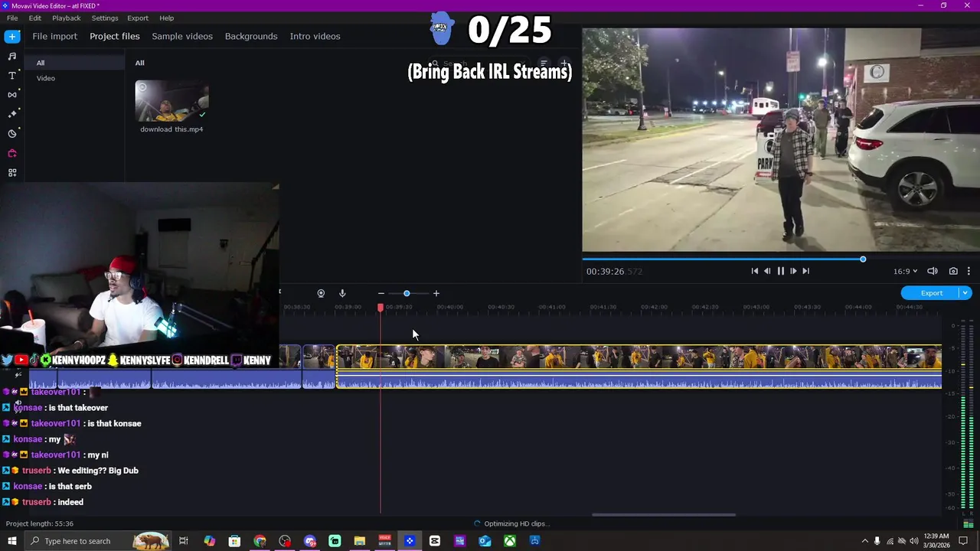The width and height of the screenshot is (980, 551).
Task: Open the Effects sparkle icon
Action: pos(12,114)
